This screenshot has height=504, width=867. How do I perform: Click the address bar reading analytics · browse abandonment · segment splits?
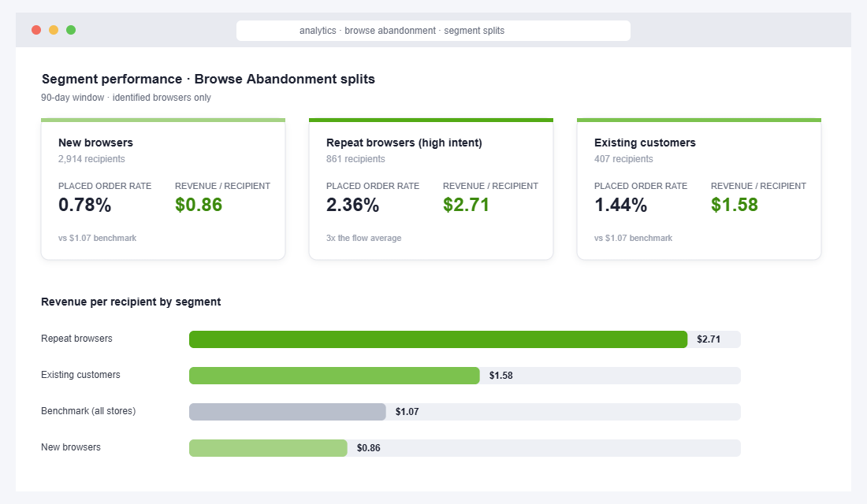click(433, 31)
